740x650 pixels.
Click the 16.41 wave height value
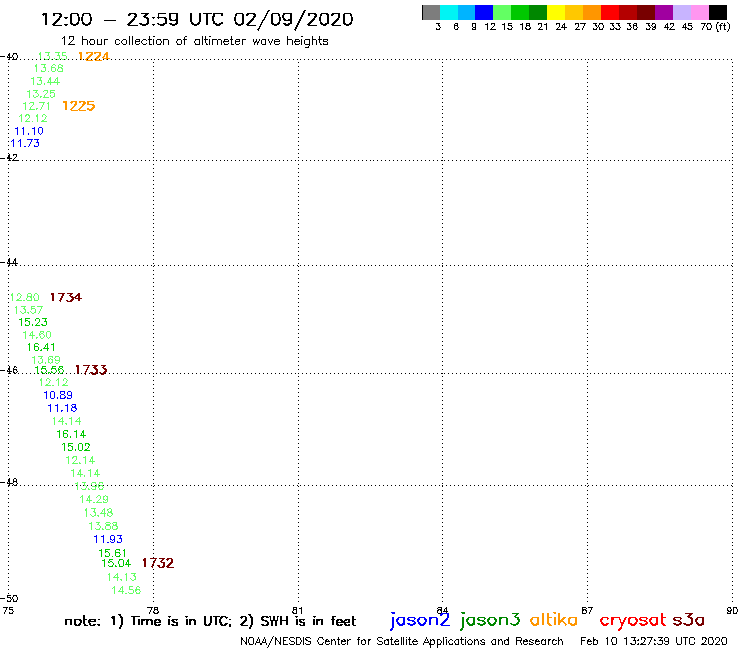(x=41, y=347)
